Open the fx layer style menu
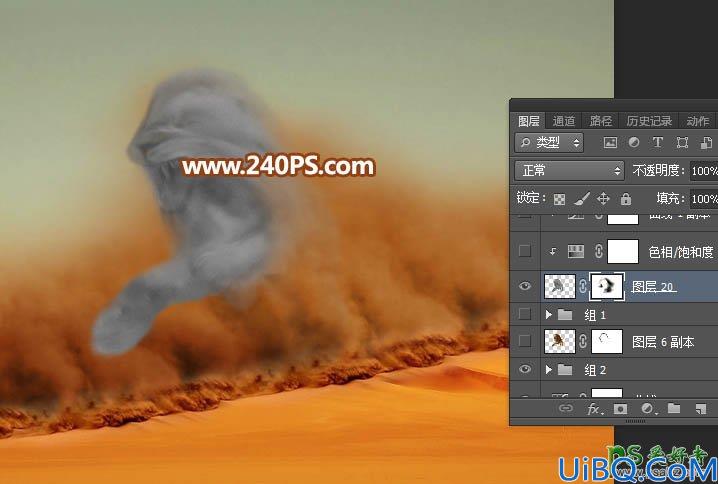718x484 pixels. point(594,408)
